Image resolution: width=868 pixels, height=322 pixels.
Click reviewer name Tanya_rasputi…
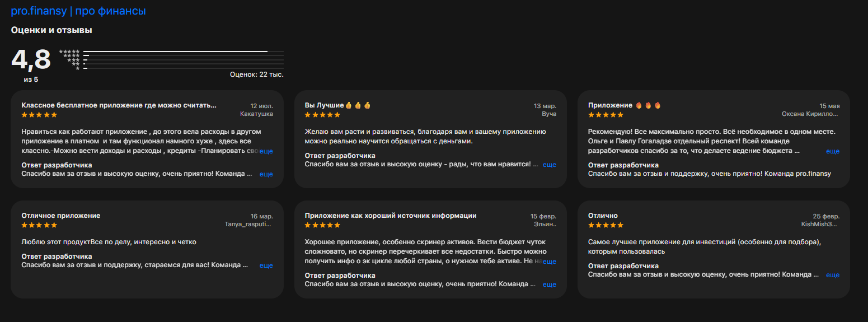click(x=248, y=225)
